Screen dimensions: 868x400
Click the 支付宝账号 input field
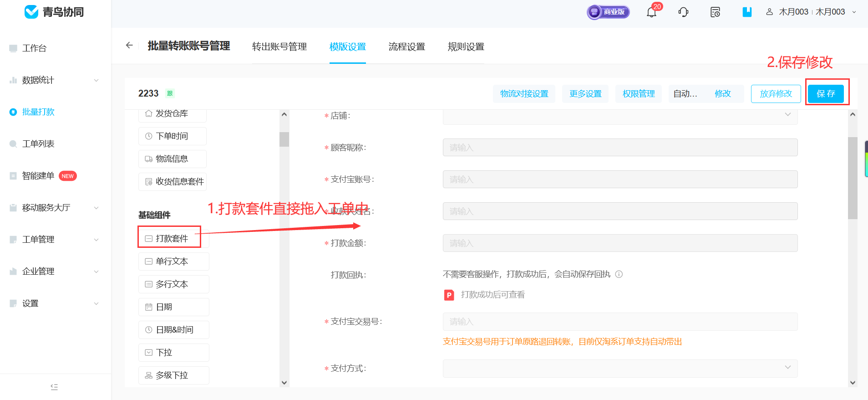(620, 179)
